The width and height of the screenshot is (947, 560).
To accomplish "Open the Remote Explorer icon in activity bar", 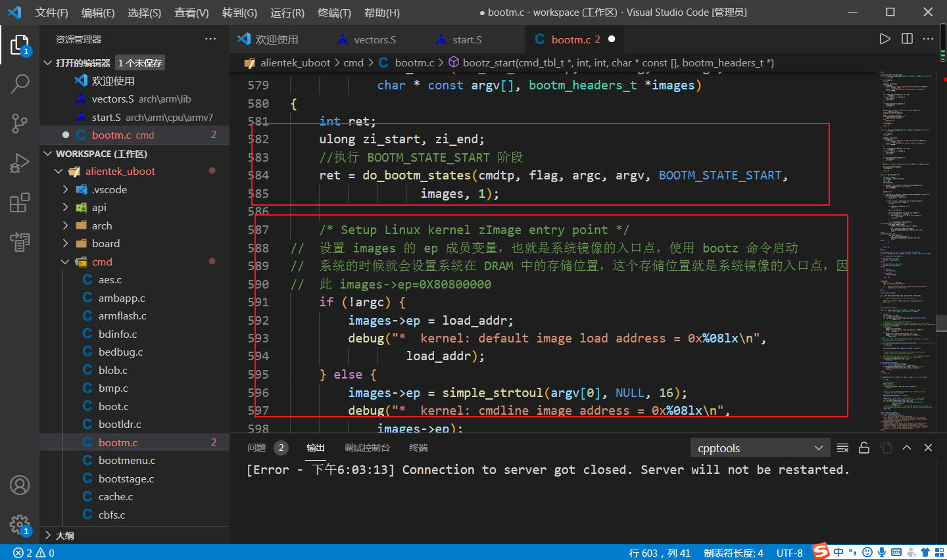I will tap(20, 242).
